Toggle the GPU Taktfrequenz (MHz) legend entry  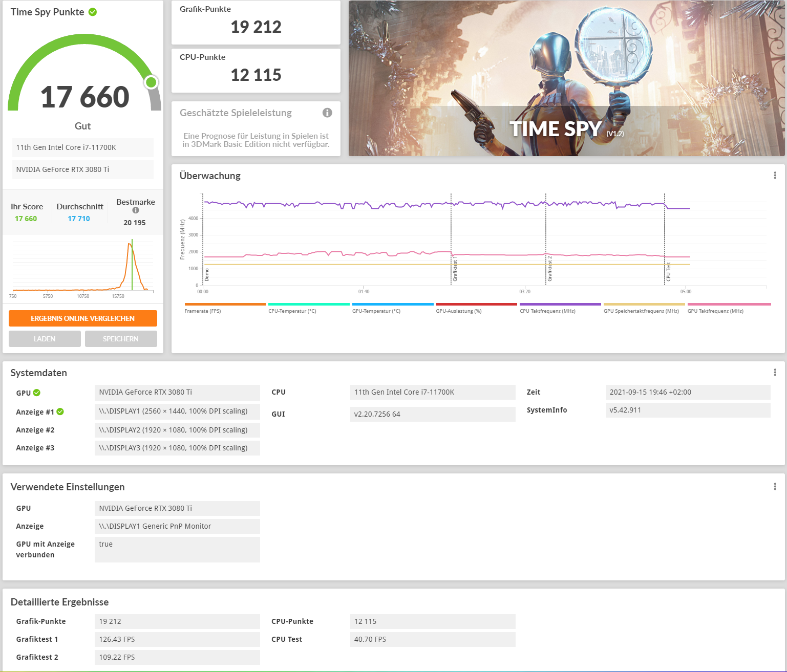click(x=729, y=308)
